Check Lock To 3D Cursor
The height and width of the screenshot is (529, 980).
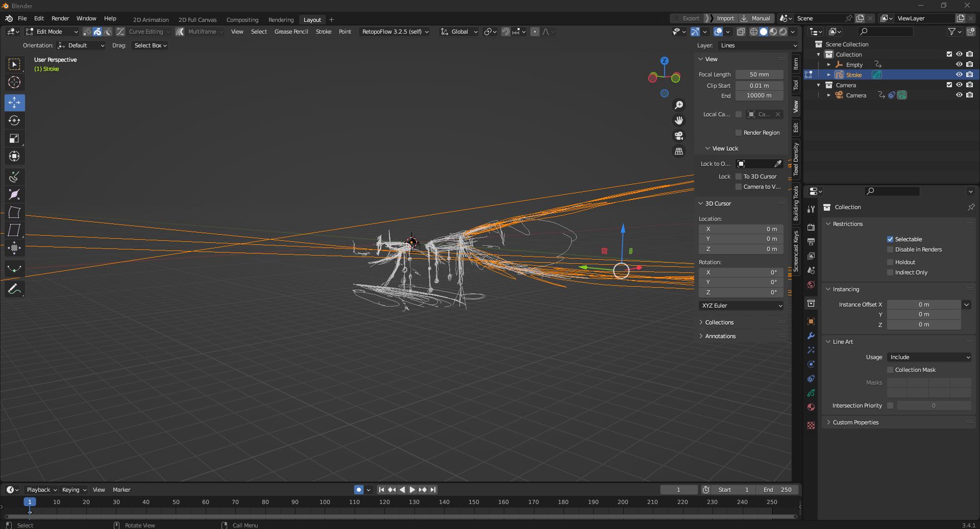739,177
